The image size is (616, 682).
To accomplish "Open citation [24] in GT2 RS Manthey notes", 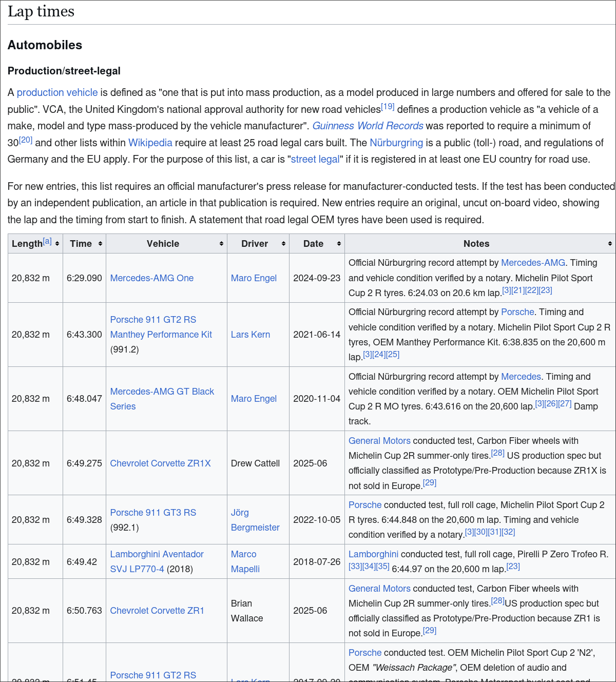I will tap(379, 354).
